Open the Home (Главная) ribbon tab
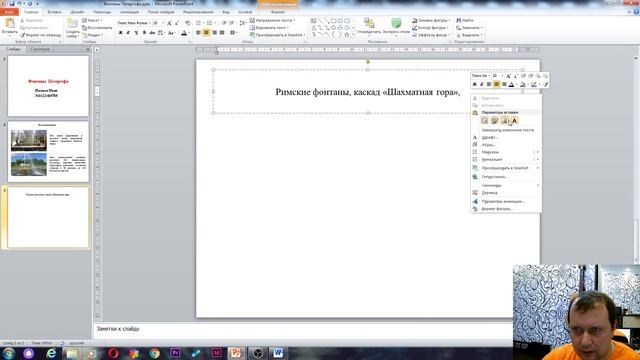This screenshot has width=640, height=360. [31, 12]
